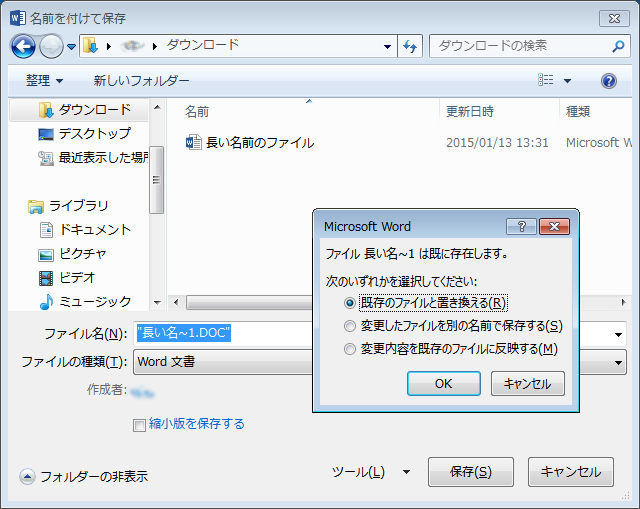Open the 整理 menu
The height and width of the screenshot is (509, 640).
point(44,80)
